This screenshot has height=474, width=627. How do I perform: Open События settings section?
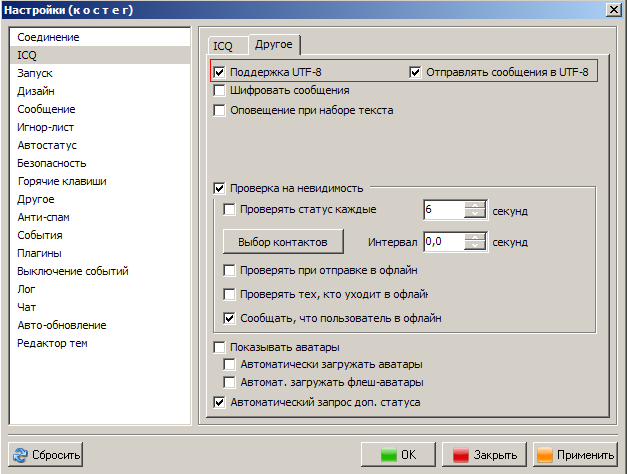point(100,235)
